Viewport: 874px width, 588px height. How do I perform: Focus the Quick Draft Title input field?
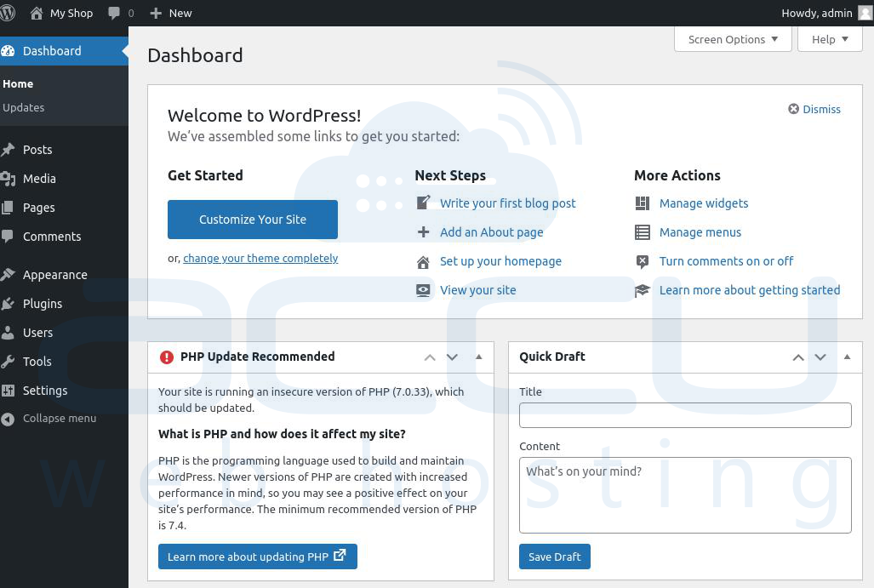pyautogui.click(x=685, y=415)
